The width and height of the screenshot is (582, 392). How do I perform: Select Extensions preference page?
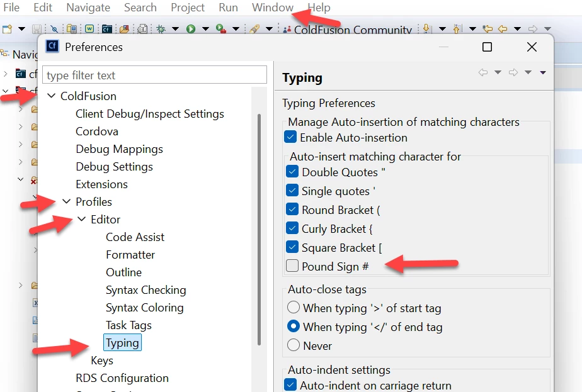(101, 184)
